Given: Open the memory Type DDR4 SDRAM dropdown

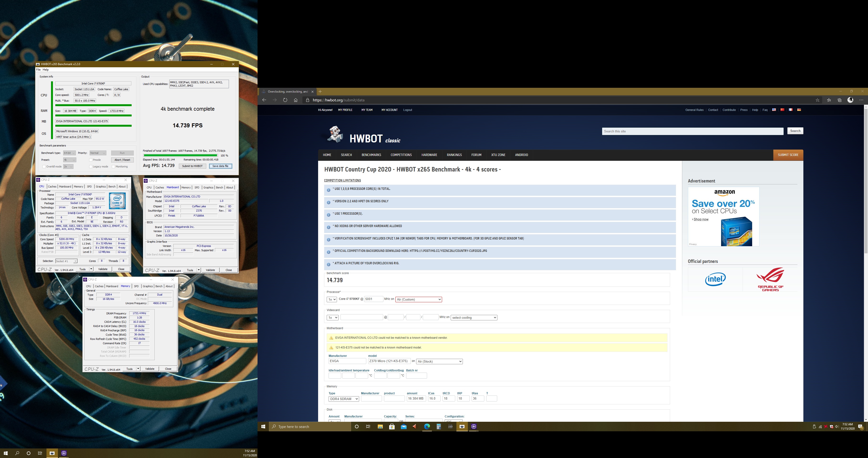Looking at the screenshot, I should click(344, 399).
